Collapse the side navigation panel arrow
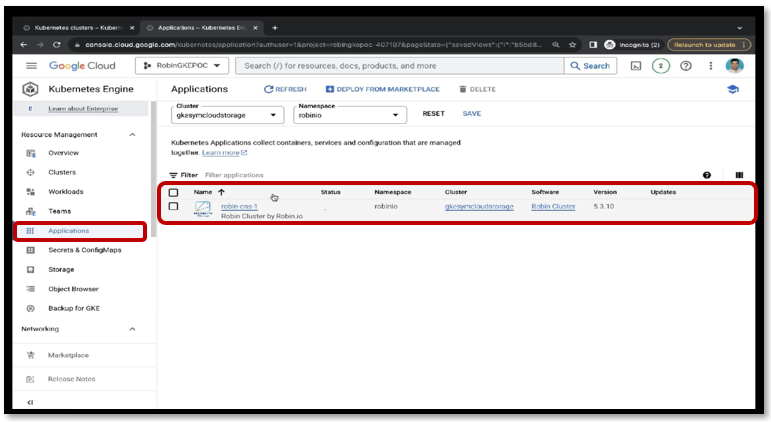The image size is (771, 422). click(30, 402)
